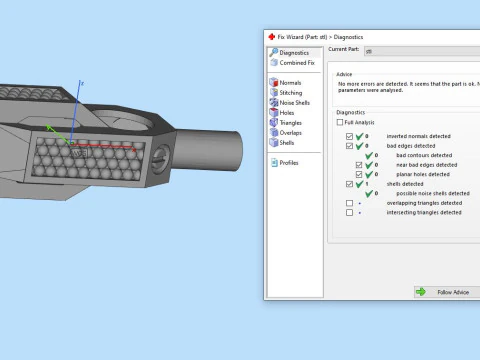Go to the Noise Shells page
The height and width of the screenshot is (360, 480).
click(x=295, y=103)
